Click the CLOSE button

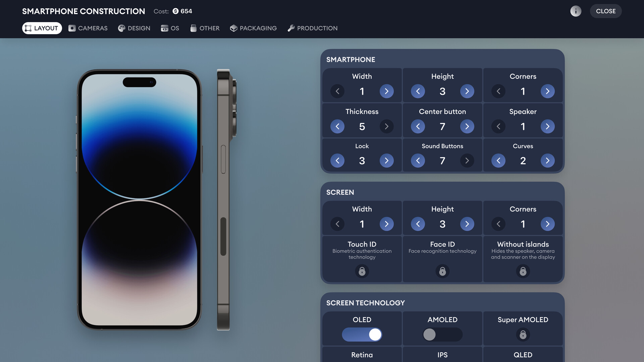[x=605, y=11]
